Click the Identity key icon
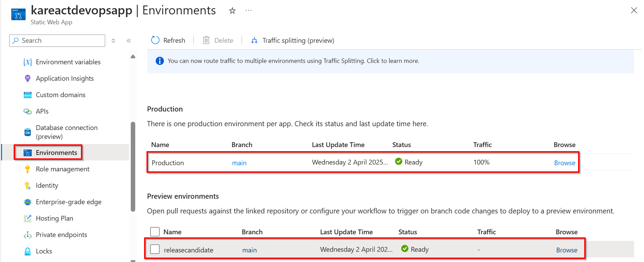The height and width of the screenshot is (262, 644). [x=28, y=185]
